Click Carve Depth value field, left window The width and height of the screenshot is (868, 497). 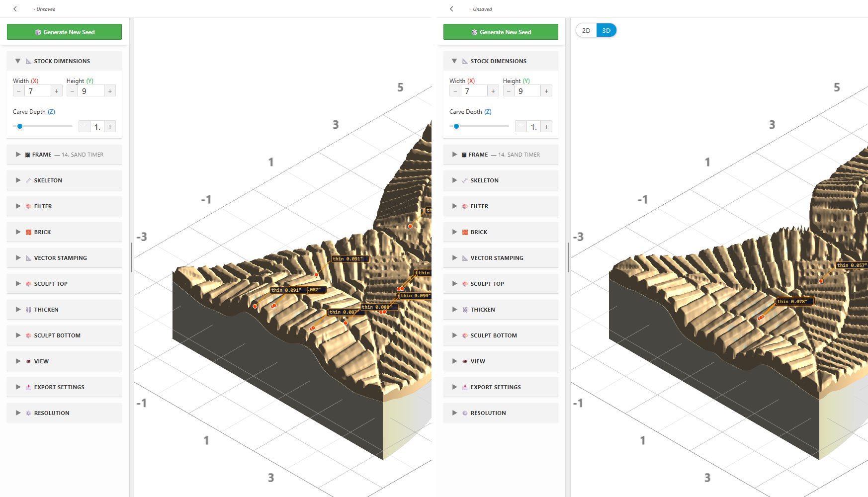pyautogui.click(x=97, y=127)
